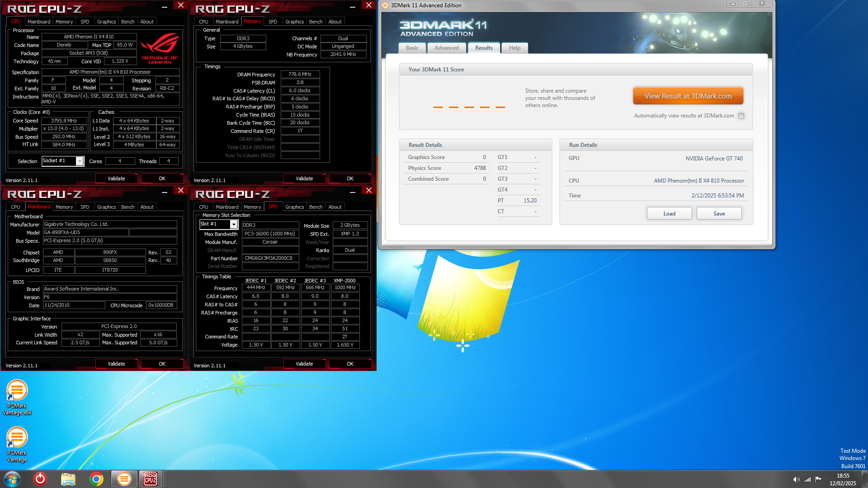Open Help tab in 3DMark
This screenshot has width=868, height=488.
tap(514, 48)
